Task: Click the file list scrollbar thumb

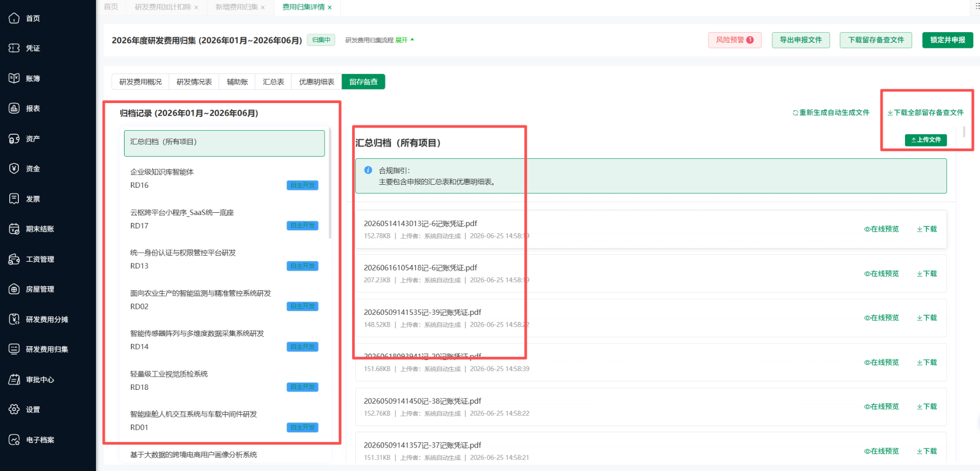Action: [964, 132]
